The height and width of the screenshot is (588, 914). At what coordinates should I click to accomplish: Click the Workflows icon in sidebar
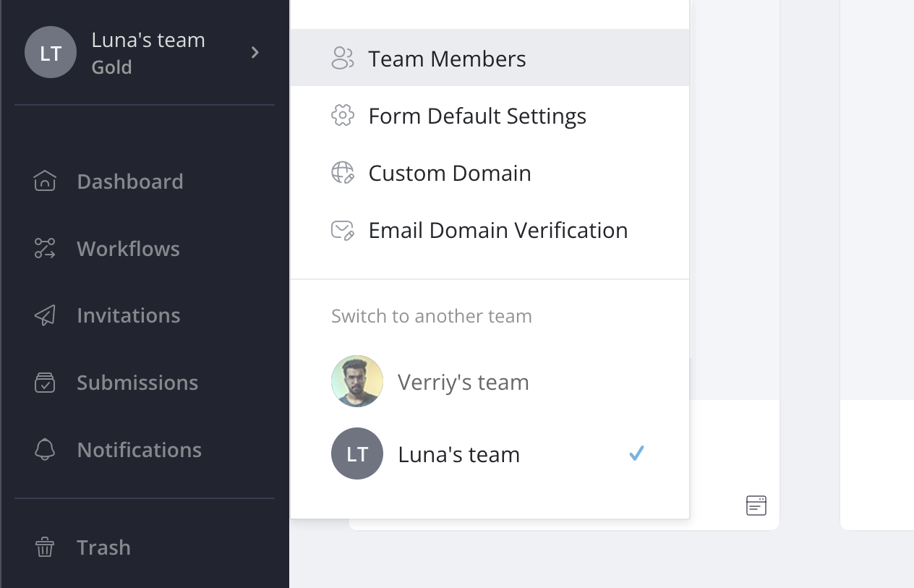45,249
